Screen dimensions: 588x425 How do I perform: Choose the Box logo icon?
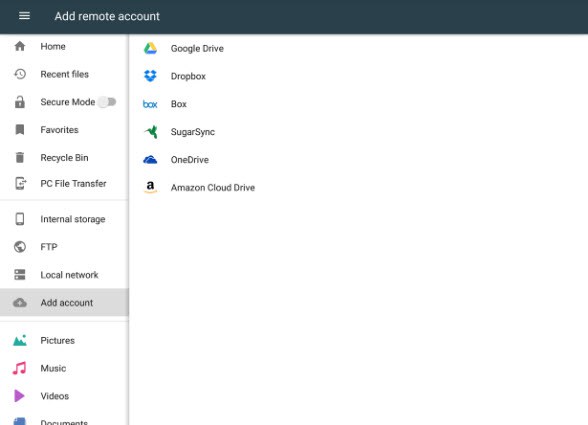[x=150, y=104]
